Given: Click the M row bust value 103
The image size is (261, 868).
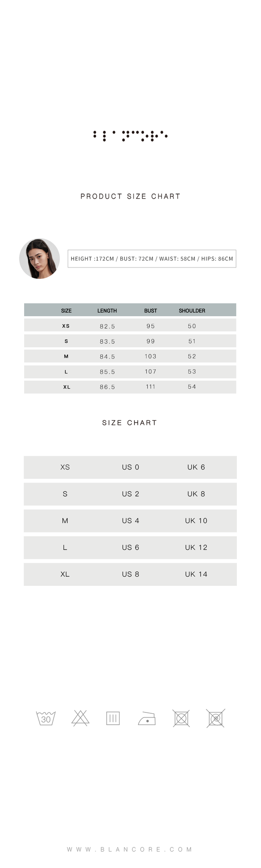Looking at the screenshot, I should [x=150, y=356].
